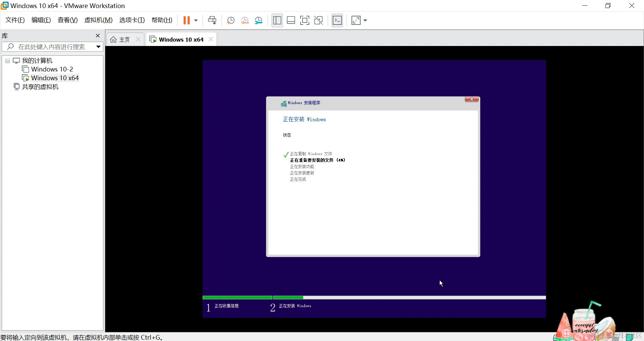This screenshot has height=341, width=644.
Task: Toggle the library sidebar view
Action: click(277, 20)
